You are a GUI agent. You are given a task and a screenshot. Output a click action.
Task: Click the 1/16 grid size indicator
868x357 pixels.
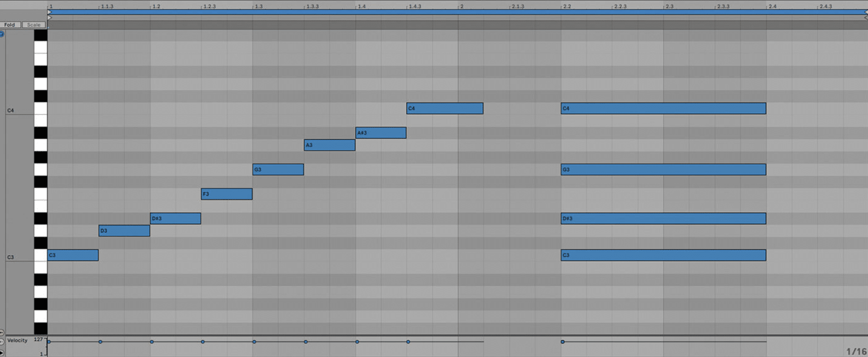(x=856, y=351)
